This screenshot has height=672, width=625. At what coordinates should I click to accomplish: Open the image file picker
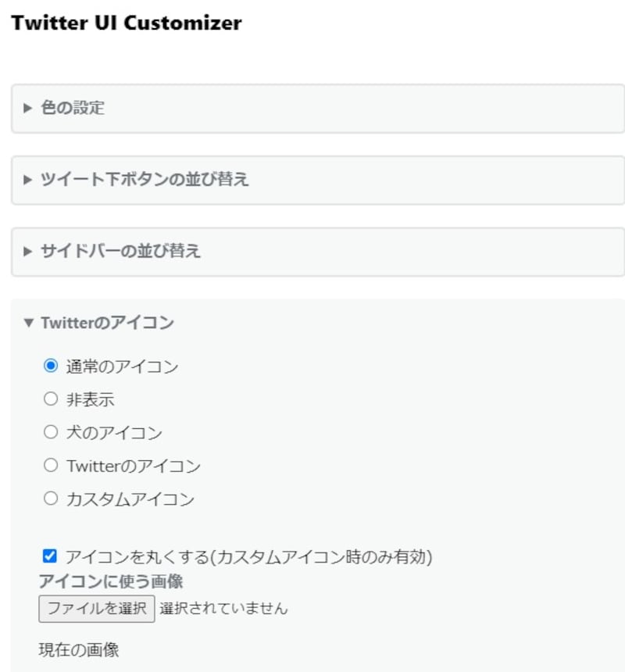[95, 608]
